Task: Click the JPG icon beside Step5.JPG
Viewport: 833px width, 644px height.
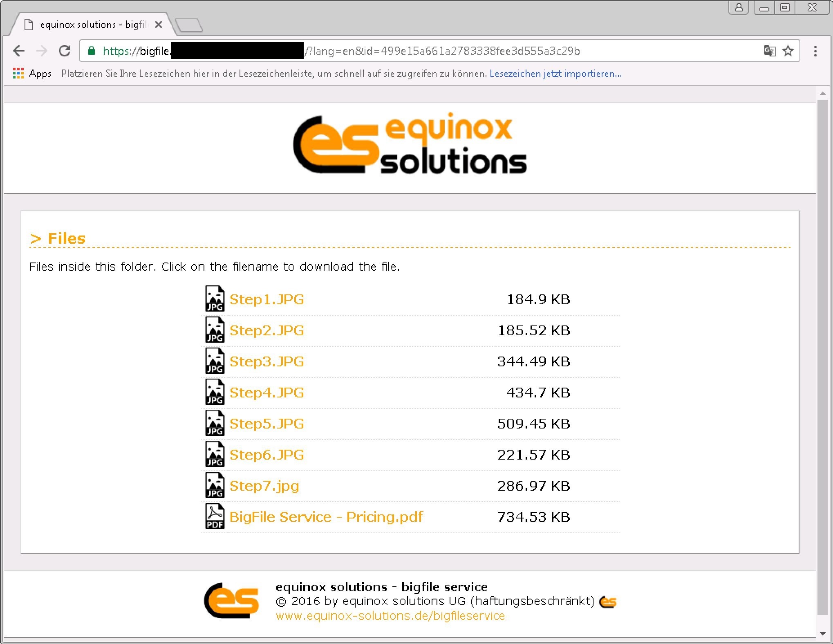Action: [x=215, y=423]
